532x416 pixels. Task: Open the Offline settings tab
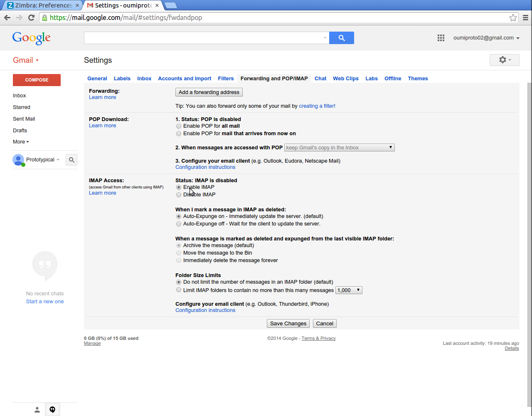393,79
